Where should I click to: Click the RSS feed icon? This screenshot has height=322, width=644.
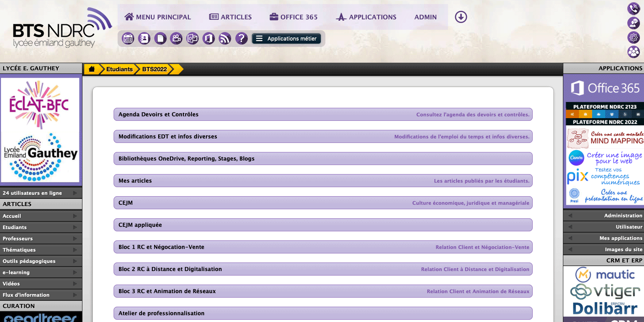click(225, 38)
